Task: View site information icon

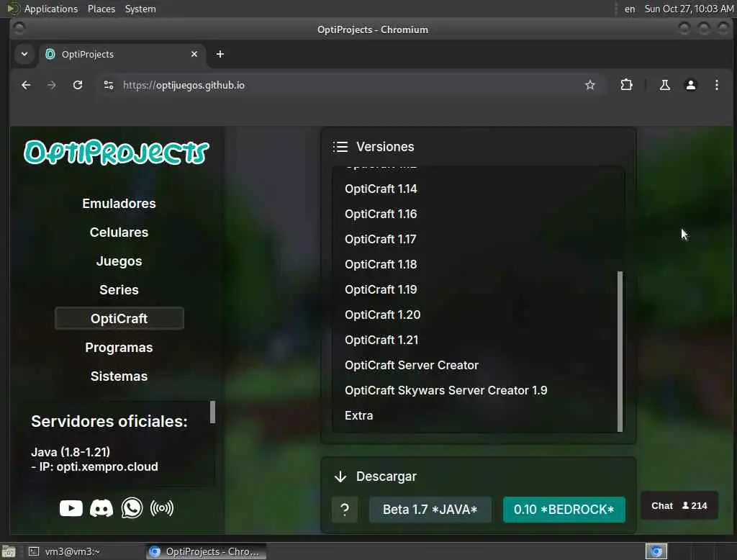Action: pyautogui.click(x=109, y=85)
